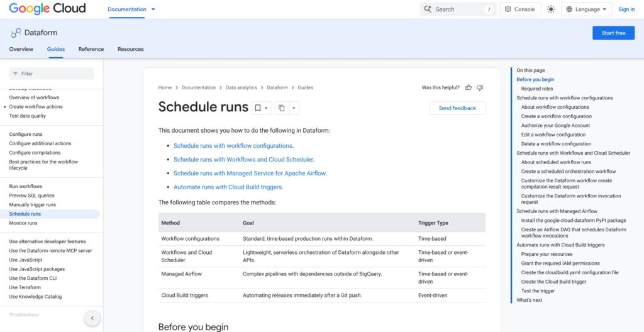Switch to the Reference tab
644x332 pixels.
click(91, 49)
